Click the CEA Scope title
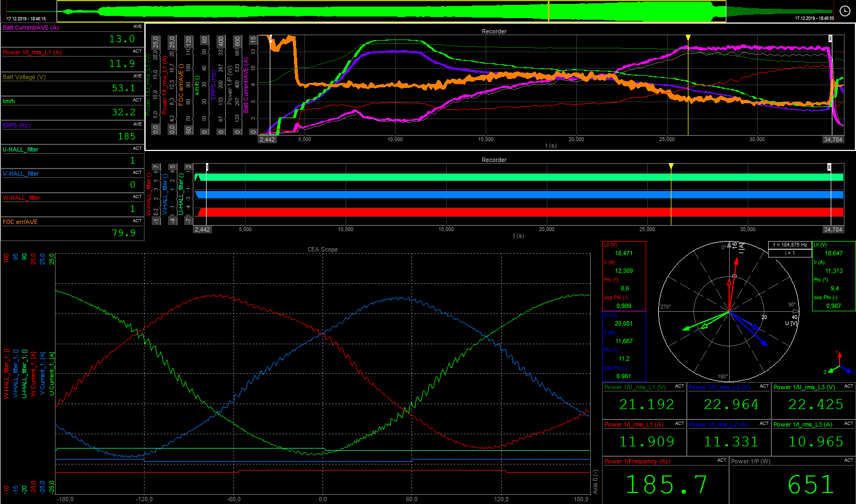The width and height of the screenshot is (856, 504). [x=323, y=249]
